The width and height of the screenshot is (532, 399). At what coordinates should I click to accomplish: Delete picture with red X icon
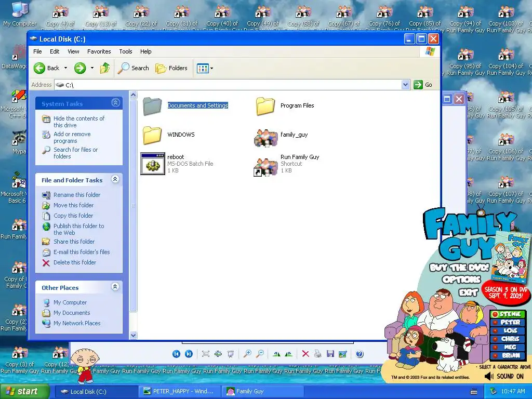pyautogui.click(x=305, y=354)
